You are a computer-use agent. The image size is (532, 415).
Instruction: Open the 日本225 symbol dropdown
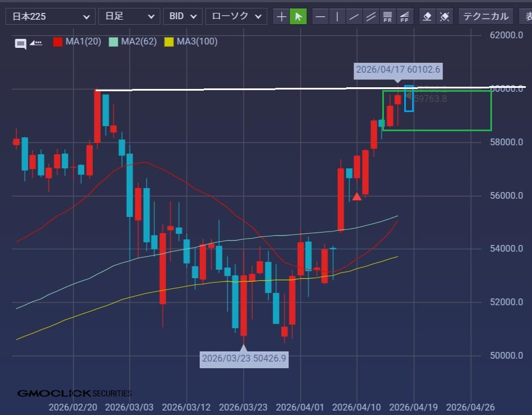pos(50,16)
